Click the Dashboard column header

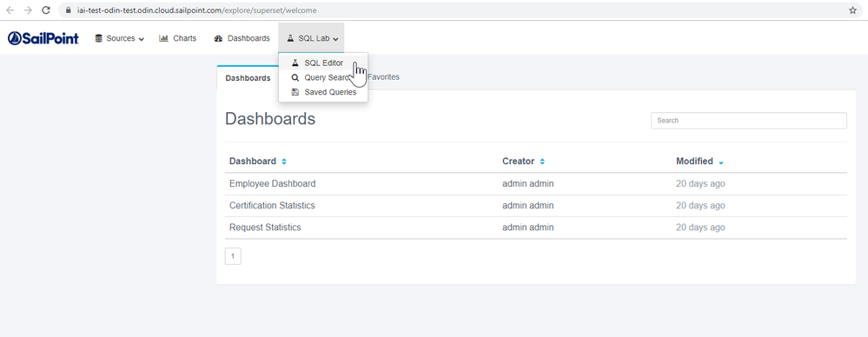[x=253, y=162]
